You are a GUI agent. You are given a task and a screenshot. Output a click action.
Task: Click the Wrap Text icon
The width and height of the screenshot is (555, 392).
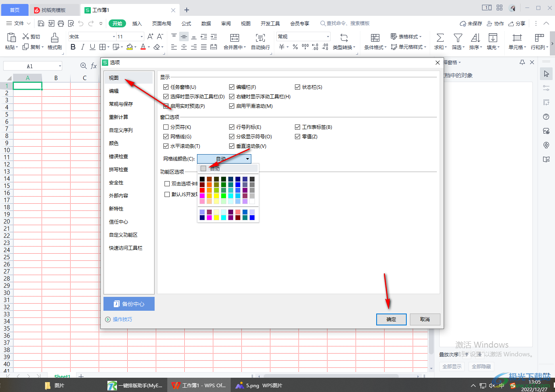click(x=260, y=38)
